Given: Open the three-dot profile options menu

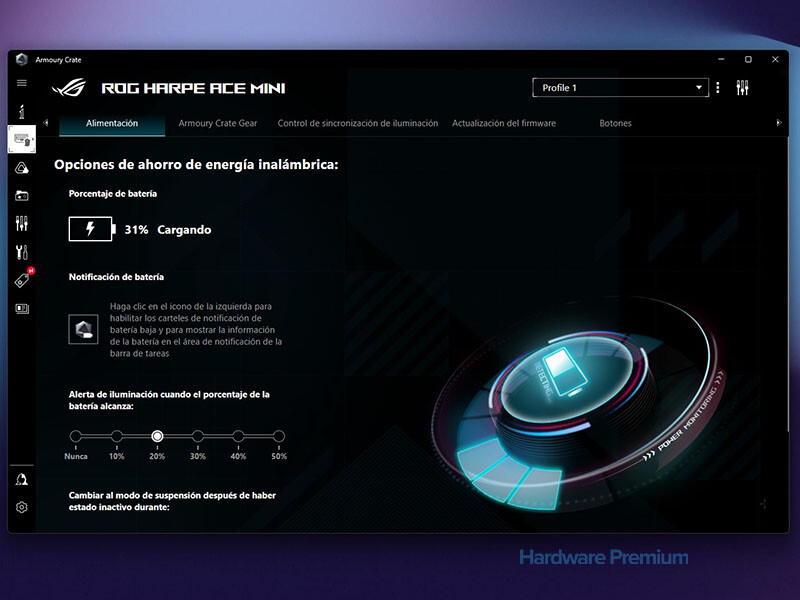Looking at the screenshot, I should pyautogui.click(x=718, y=88).
